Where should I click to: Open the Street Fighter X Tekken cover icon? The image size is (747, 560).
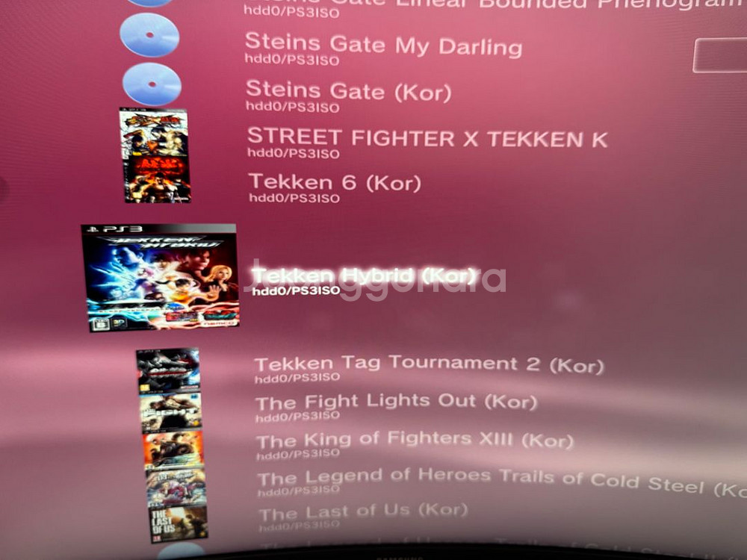(x=153, y=133)
